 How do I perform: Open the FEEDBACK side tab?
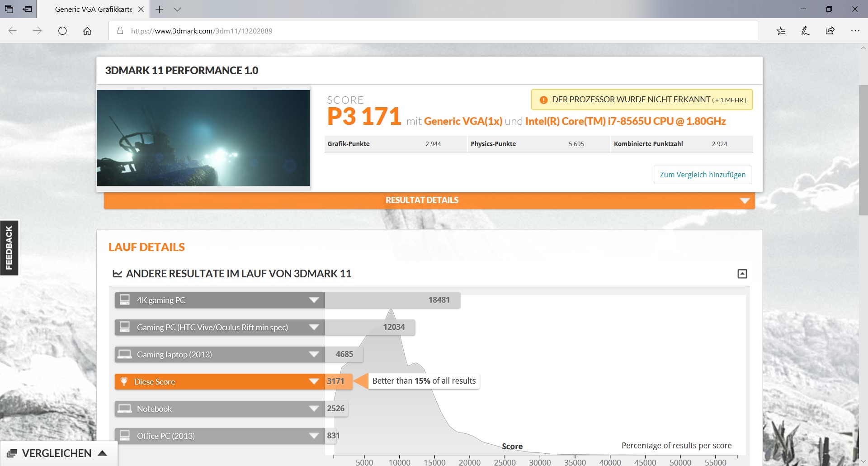pyautogui.click(x=9, y=248)
